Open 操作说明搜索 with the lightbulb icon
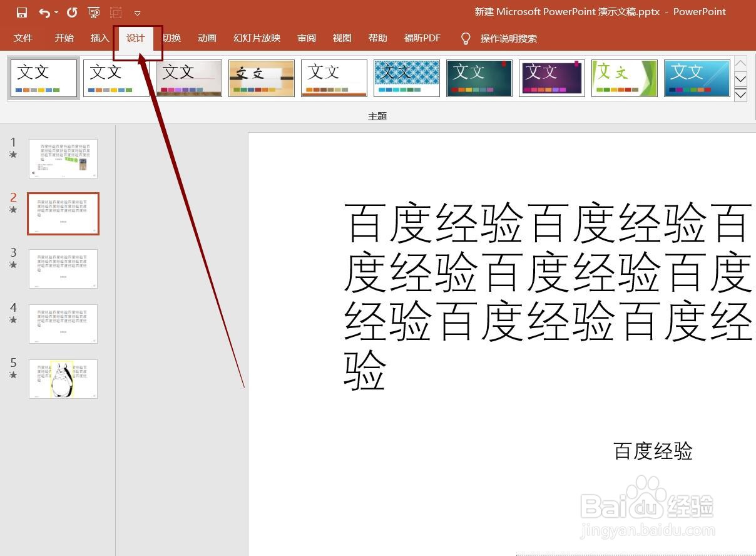This screenshot has width=756, height=556. 466,38
